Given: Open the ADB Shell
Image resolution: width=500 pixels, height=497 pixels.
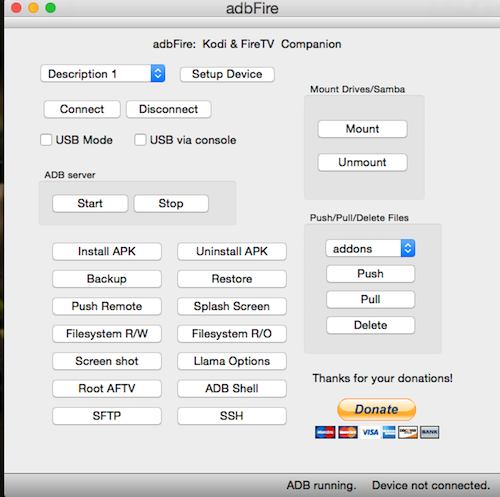Looking at the screenshot, I should click(232, 388).
